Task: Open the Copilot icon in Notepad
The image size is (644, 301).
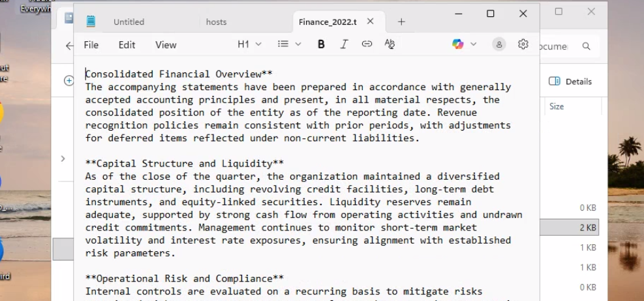Action: 458,44
